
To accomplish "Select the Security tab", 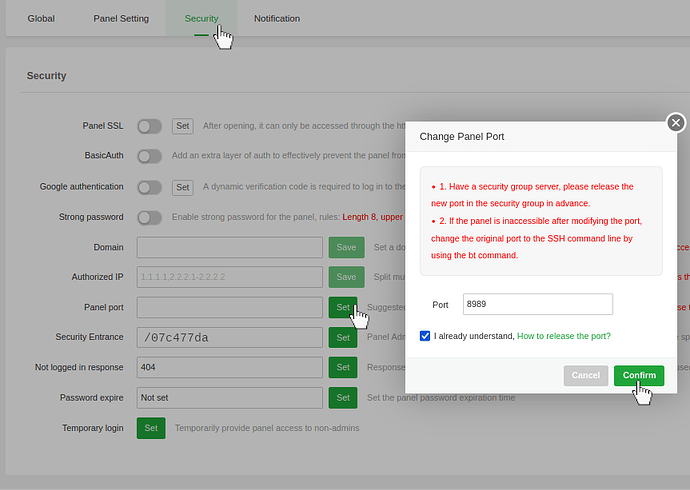I will pyautogui.click(x=201, y=18).
